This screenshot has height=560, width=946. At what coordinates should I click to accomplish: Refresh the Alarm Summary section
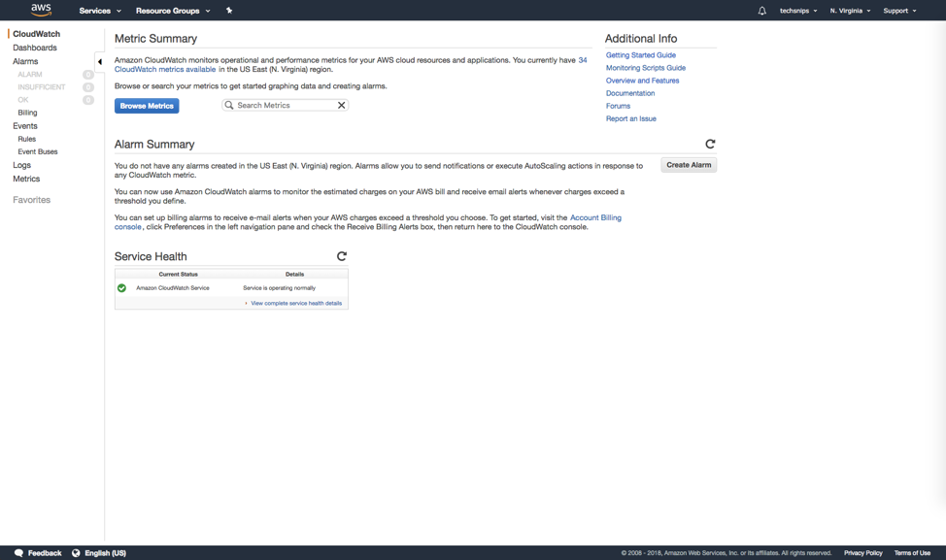tap(710, 144)
